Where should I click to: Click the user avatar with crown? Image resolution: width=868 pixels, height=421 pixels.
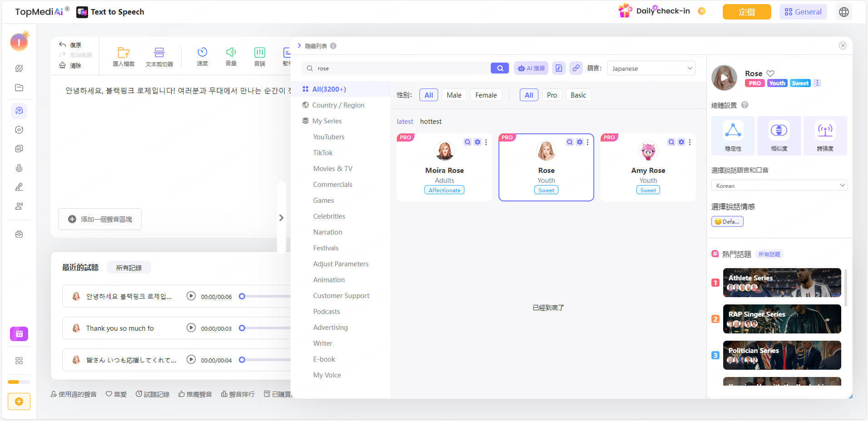19,42
